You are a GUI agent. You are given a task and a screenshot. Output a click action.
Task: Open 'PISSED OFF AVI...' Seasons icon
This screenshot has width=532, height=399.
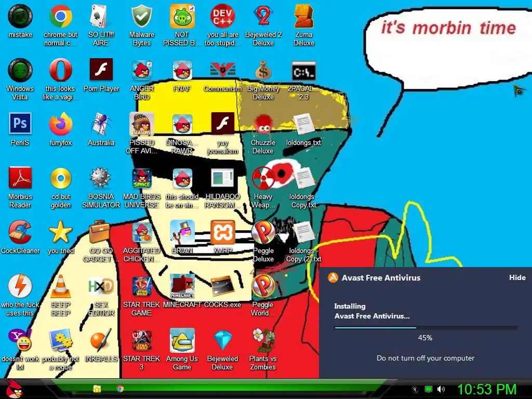[x=141, y=124]
